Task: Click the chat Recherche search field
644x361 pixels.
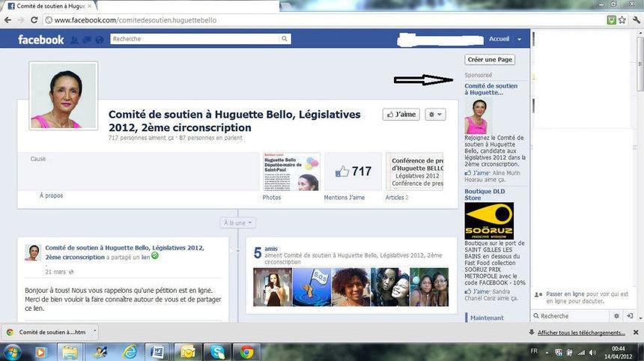Action: point(571,316)
